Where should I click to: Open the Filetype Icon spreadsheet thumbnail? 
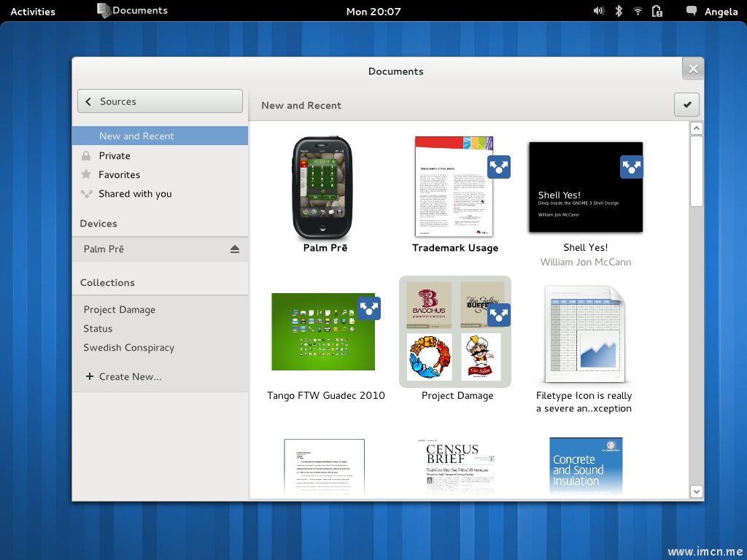tap(584, 334)
